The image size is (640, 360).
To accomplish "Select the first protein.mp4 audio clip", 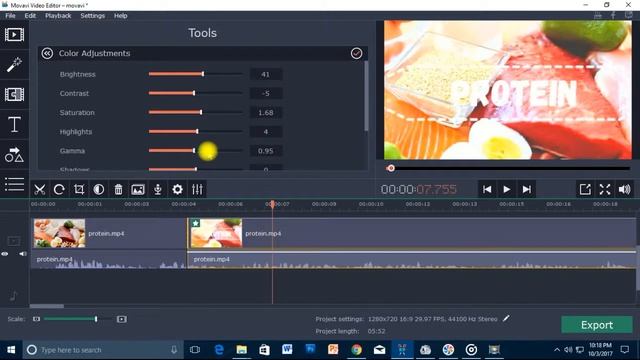I will 109,260.
